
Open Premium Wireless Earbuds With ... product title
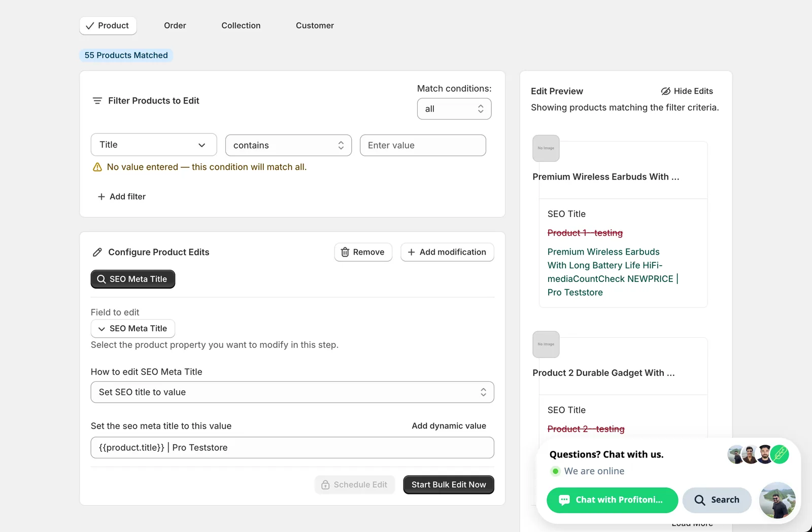[x=606, y=177]
